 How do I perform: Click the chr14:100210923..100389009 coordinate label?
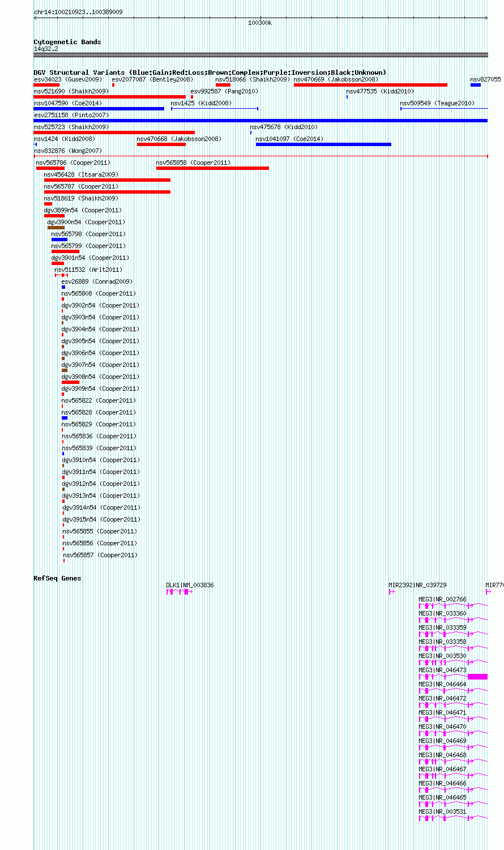click(78, 12)
